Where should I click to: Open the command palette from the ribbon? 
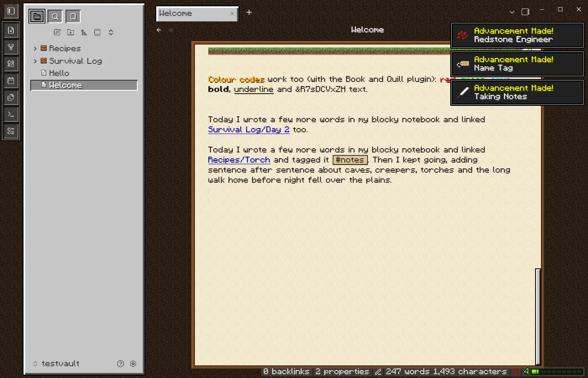click(11, 114)
